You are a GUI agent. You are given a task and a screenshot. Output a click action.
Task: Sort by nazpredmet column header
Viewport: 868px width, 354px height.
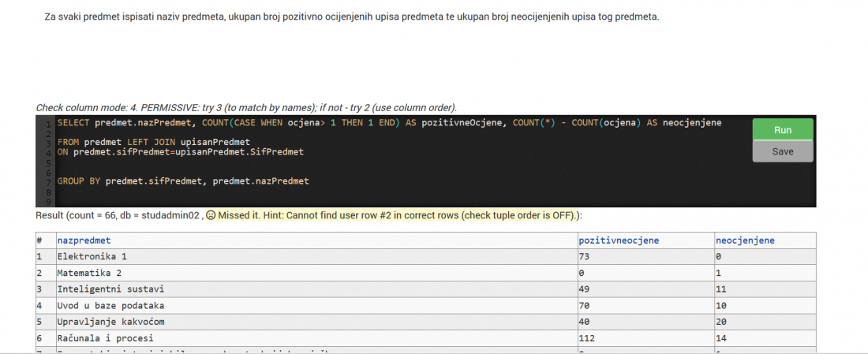84,240
